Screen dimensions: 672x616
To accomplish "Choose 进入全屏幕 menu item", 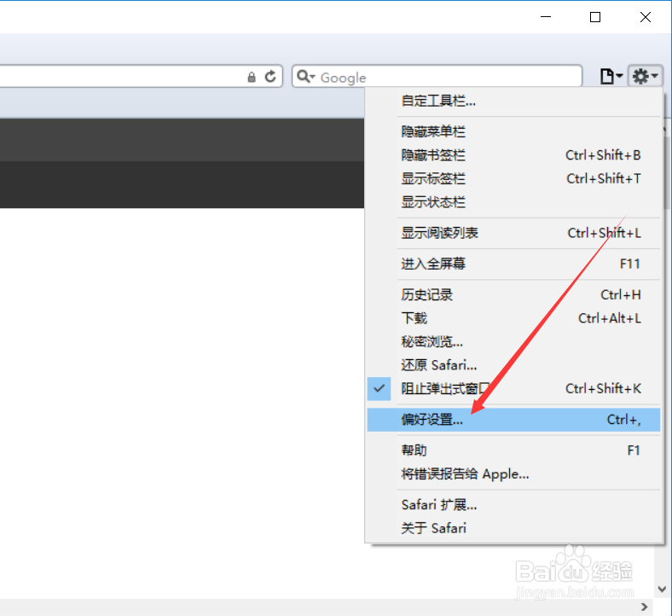I will (513, 264).
